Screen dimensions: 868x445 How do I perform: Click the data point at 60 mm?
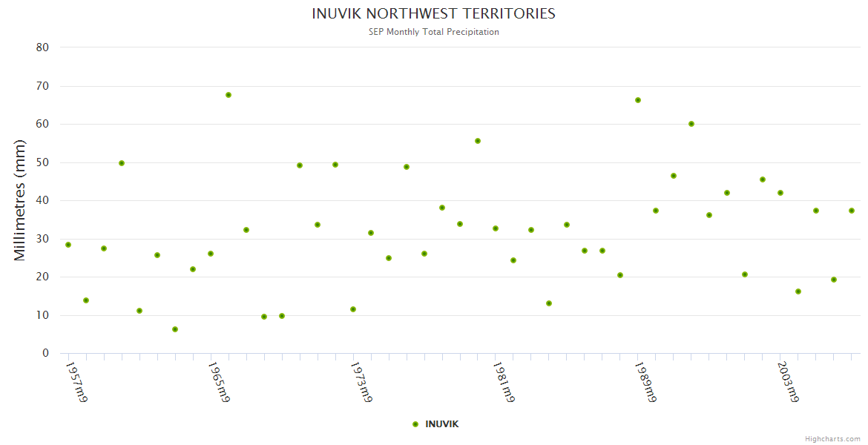tap(691, 124)
